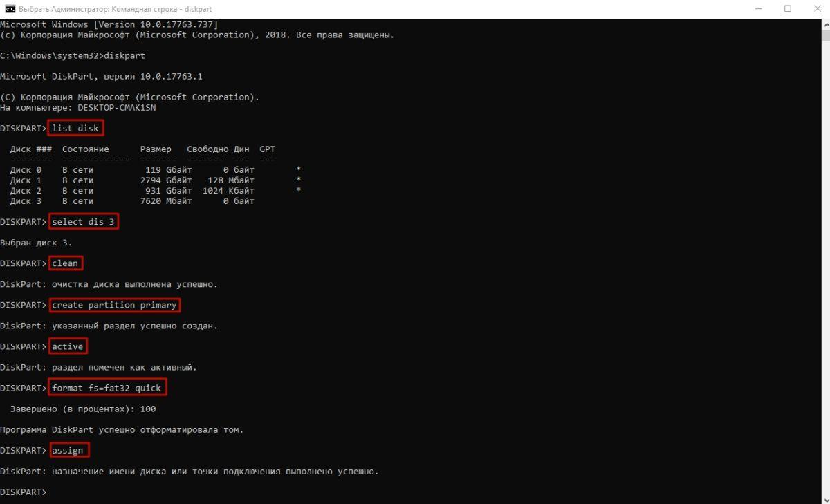830x504 pixels.
Task: Click the 'create partition primary' command
Action: click(114, 304)
